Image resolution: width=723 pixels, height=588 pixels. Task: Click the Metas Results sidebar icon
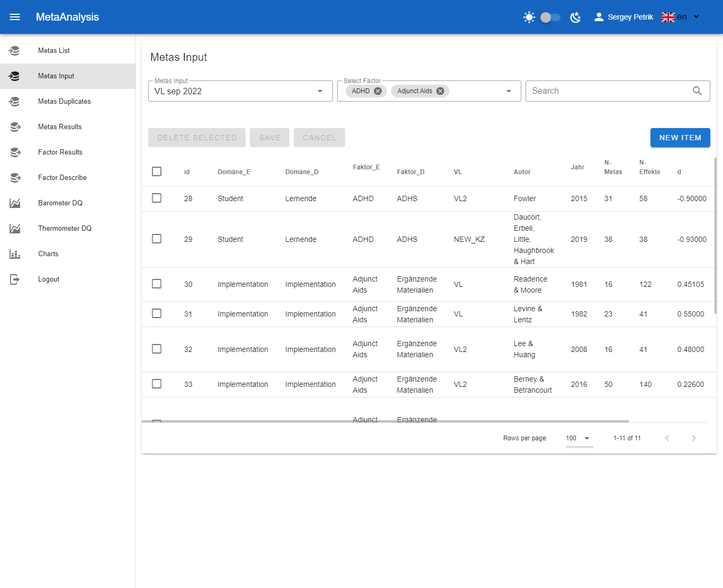(15, 127)
